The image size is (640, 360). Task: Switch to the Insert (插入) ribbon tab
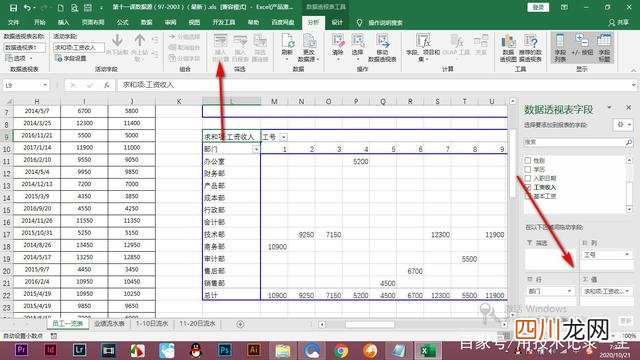63,22
